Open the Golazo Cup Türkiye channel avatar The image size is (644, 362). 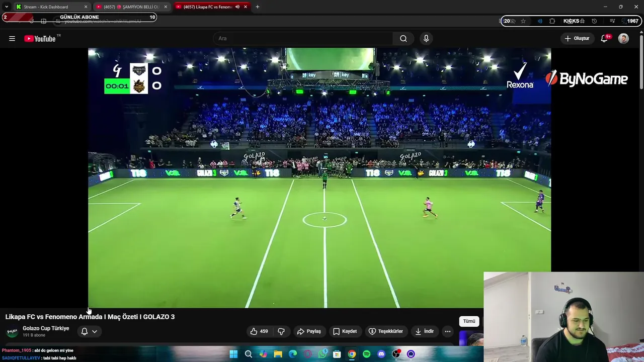(12, 332)
